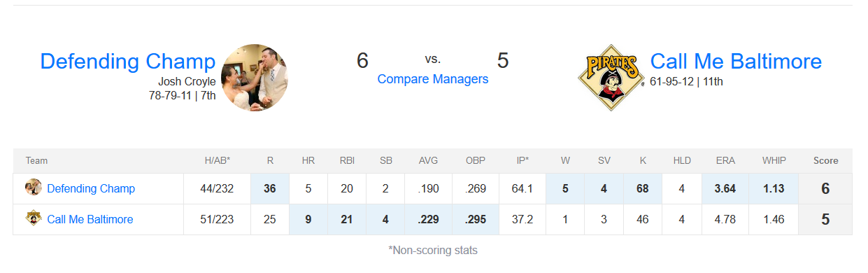Select the HR column header
Image resolution: width=868 pixels, height=273 pixels.
308,160
